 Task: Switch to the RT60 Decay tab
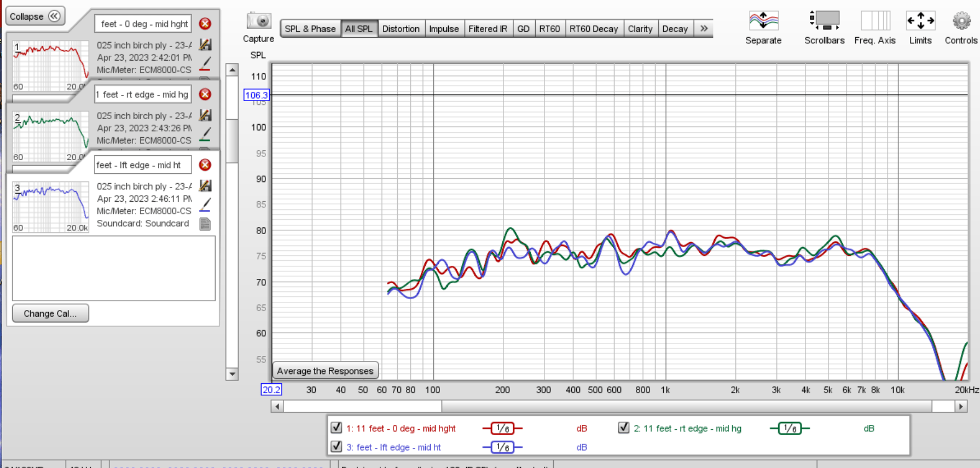coord(594,28)
